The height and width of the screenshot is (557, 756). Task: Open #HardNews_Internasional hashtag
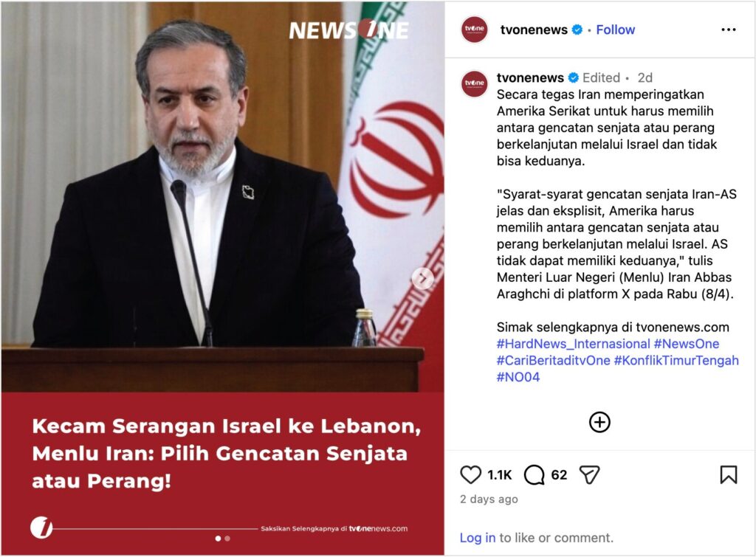tap(573, 344)
